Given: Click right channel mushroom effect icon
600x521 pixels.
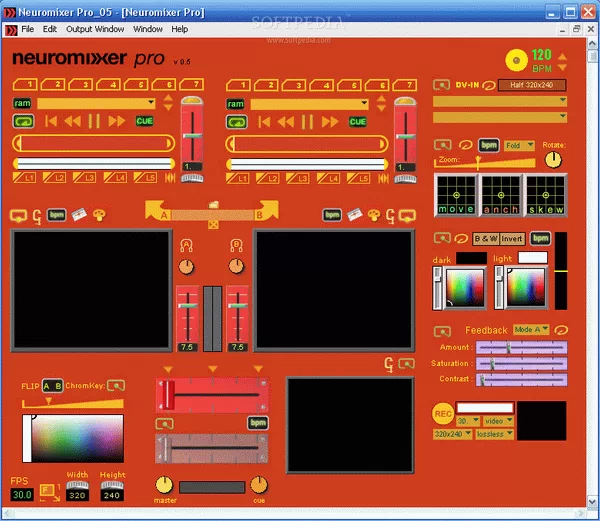Looking at the screenshot, I should (374, 215).
